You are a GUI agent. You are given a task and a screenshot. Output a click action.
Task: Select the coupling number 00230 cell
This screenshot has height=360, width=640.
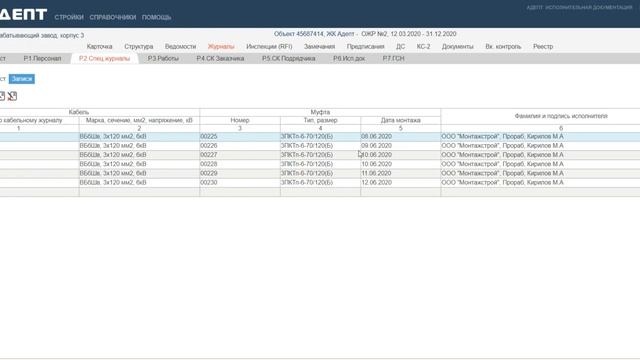tap(240, 183)
